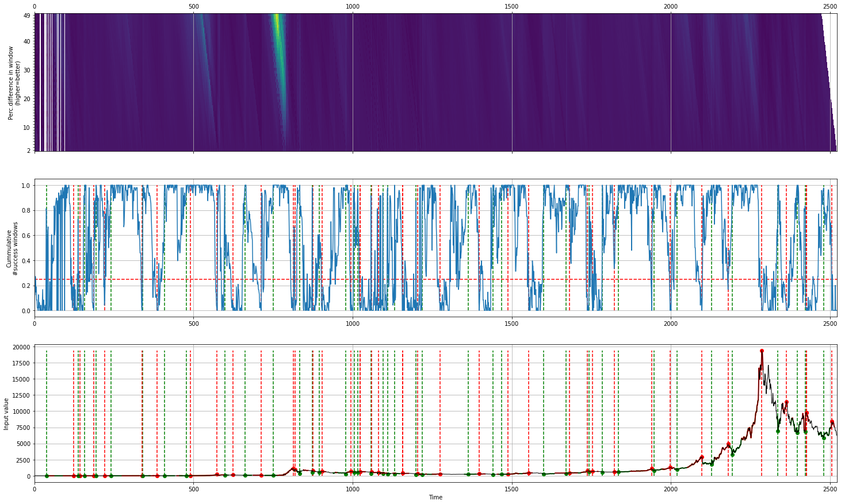
Task: Click heatmap y-tick label '40'
Action: [26, 42]
